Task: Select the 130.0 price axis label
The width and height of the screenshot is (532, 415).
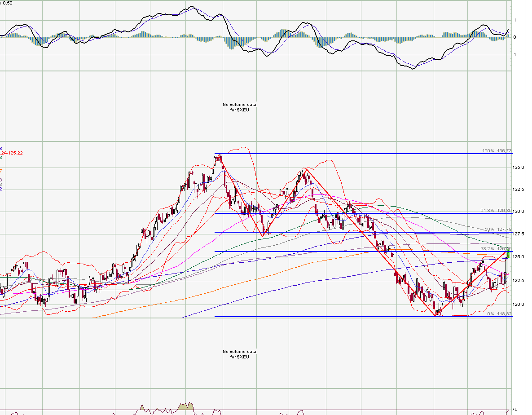Action: [x=518, y=212]
